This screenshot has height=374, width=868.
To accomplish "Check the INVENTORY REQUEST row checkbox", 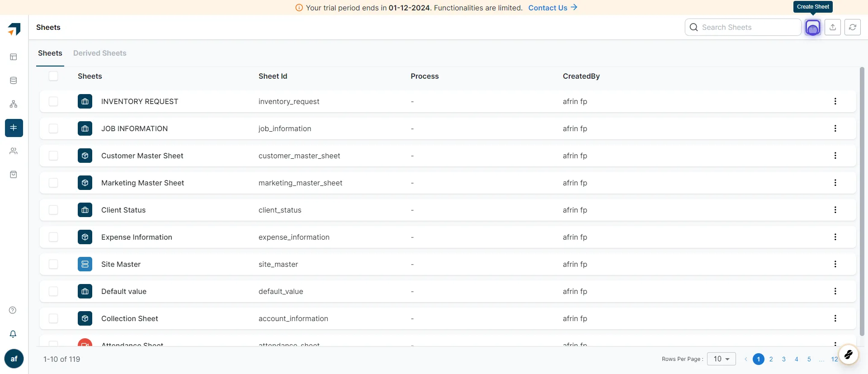I will (53, 101).
